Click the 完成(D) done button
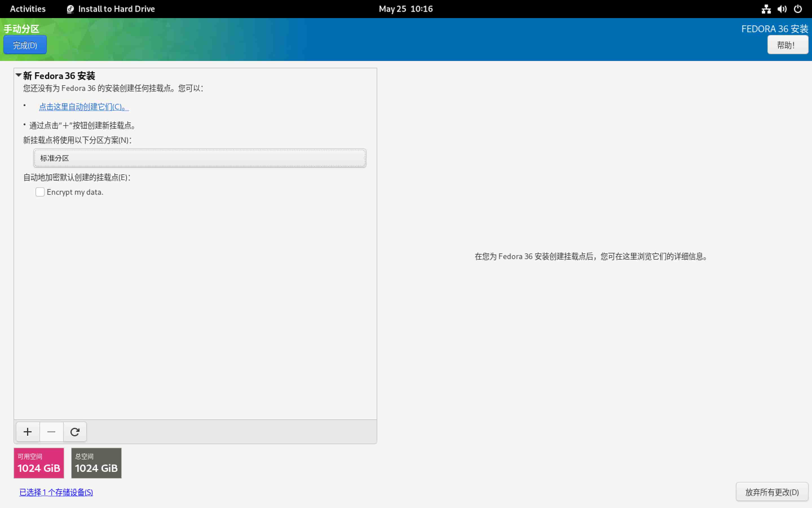 pos(25,45)
